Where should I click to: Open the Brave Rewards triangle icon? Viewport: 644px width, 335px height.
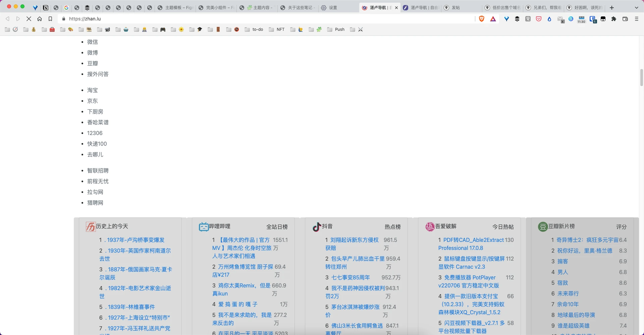(x=493, y=19)
